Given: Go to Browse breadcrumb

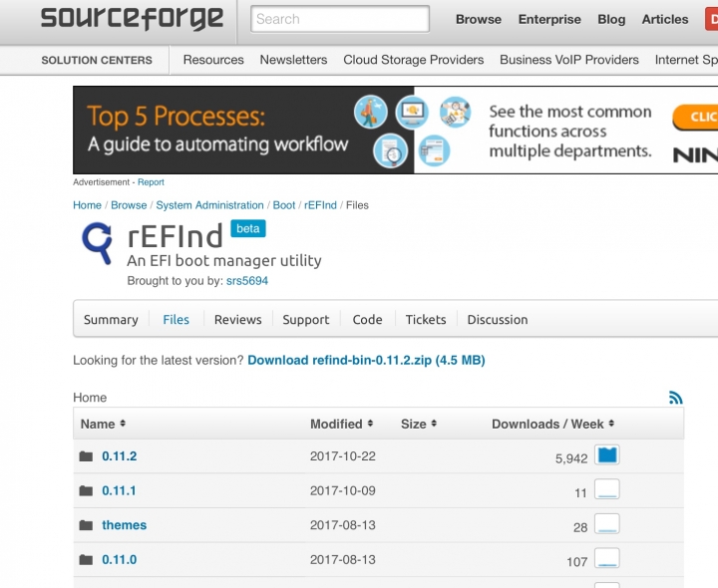Looking at the screenshot, I should [x=129, y=205].
